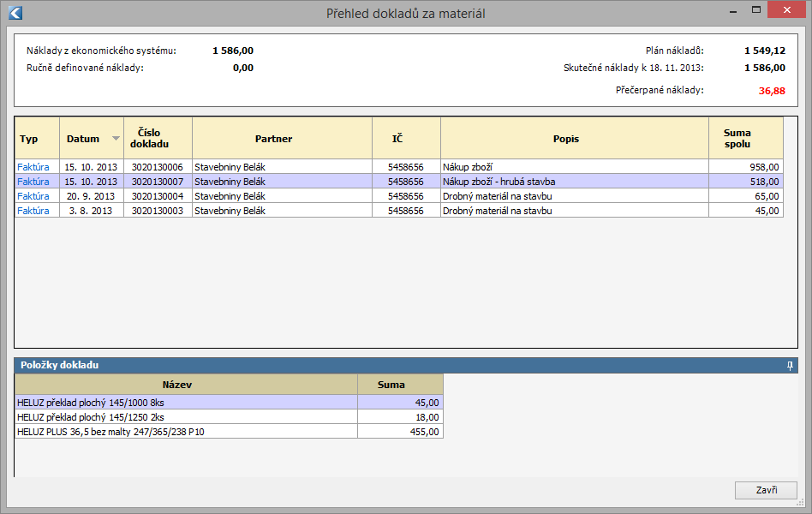Click the Suma spolu column header
812x514 pixels.
pyautogui.click(x=746, y=138)
